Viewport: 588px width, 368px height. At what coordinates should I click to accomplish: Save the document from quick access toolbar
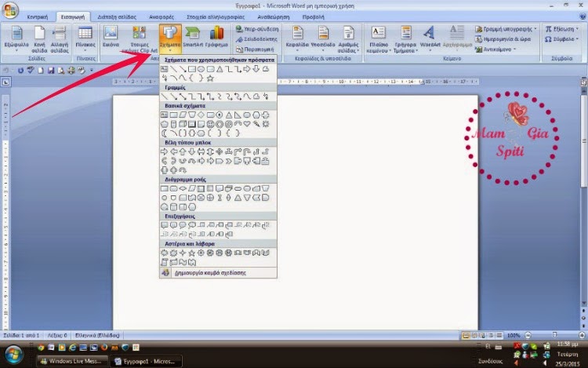tap(51, 70)
